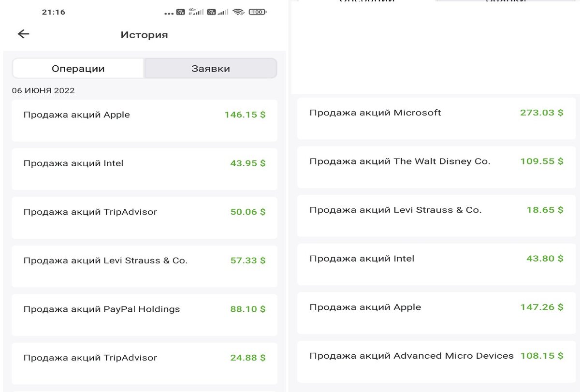The height and width of the screenshot is (392, 580).
Task: Tap the Wi-Fi status icon
Action: (238, 12)
